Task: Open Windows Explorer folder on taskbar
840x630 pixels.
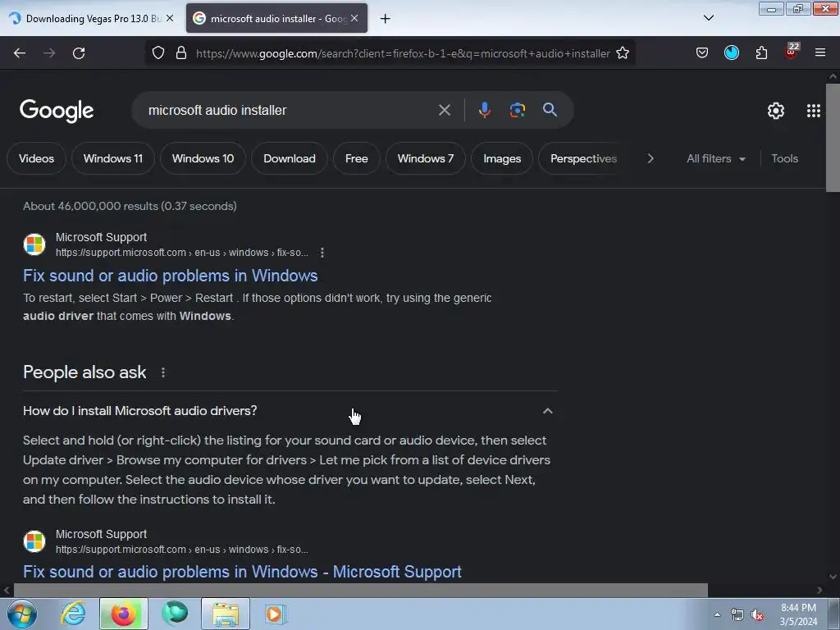Action: pyautogui.click(x=226, y=614)
